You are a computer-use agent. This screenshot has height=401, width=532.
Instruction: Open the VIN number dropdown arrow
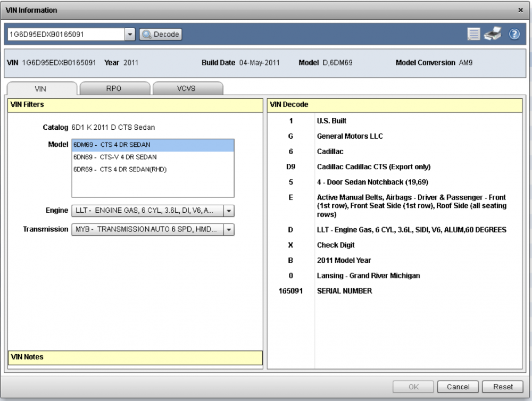(130, 35)
